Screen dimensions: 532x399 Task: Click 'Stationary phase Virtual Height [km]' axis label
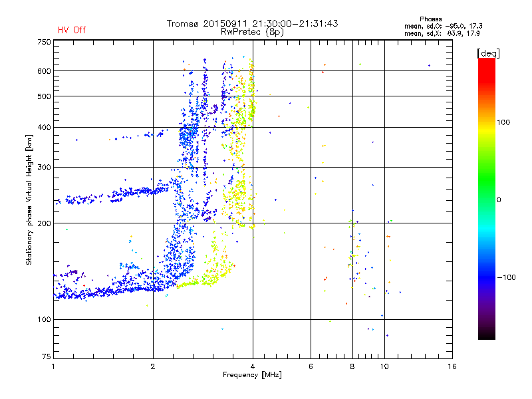point(29,199)
